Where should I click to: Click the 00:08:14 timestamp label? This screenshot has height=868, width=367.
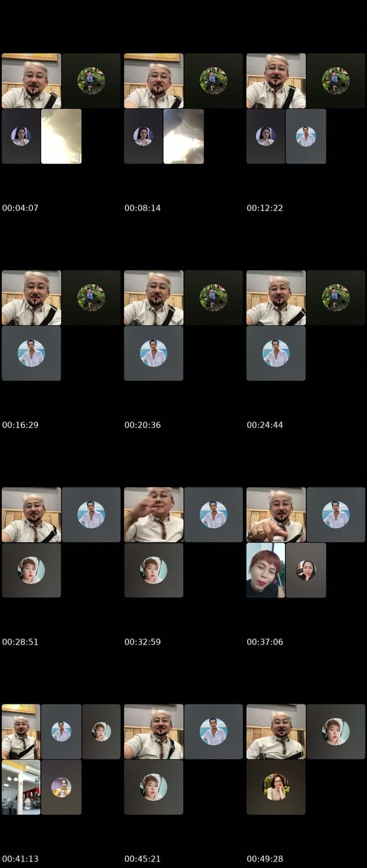pyautogui.click(x=143, y=208)
